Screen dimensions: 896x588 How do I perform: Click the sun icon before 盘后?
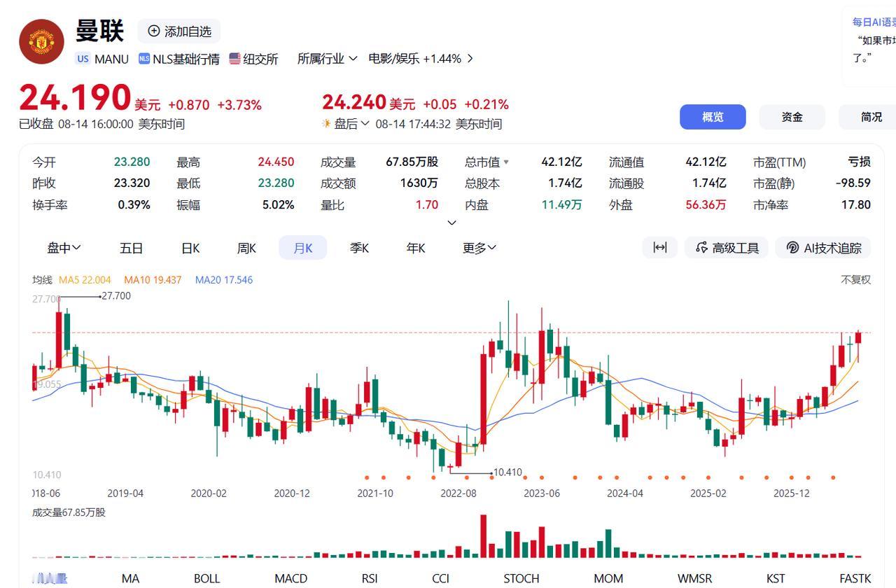[326, 123]
